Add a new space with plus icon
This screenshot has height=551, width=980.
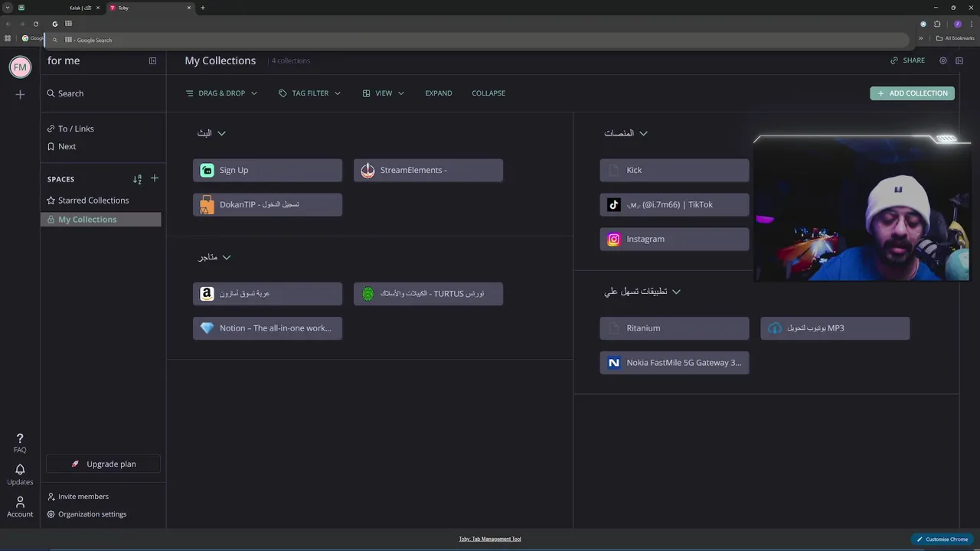click(155, 178)
